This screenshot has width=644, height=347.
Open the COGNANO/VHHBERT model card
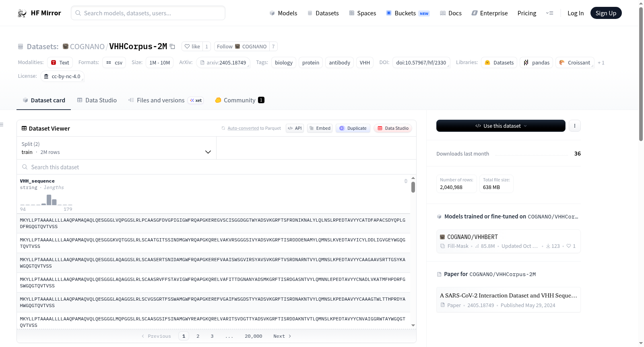point(508,241)
